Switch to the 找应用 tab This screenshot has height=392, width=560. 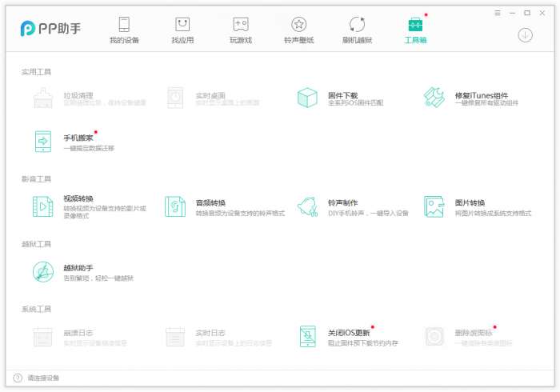pyautogui.click(x=182, y=30)
